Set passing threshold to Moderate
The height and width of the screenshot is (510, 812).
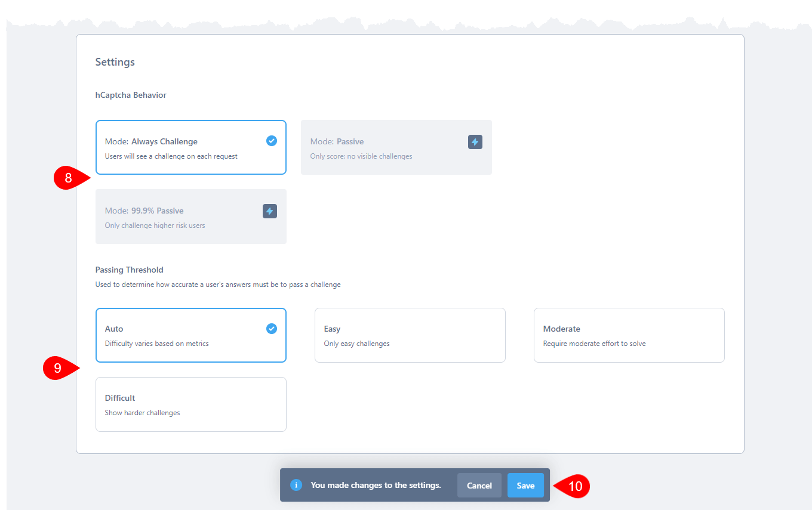pyautogui.click(x=629, y=335)
